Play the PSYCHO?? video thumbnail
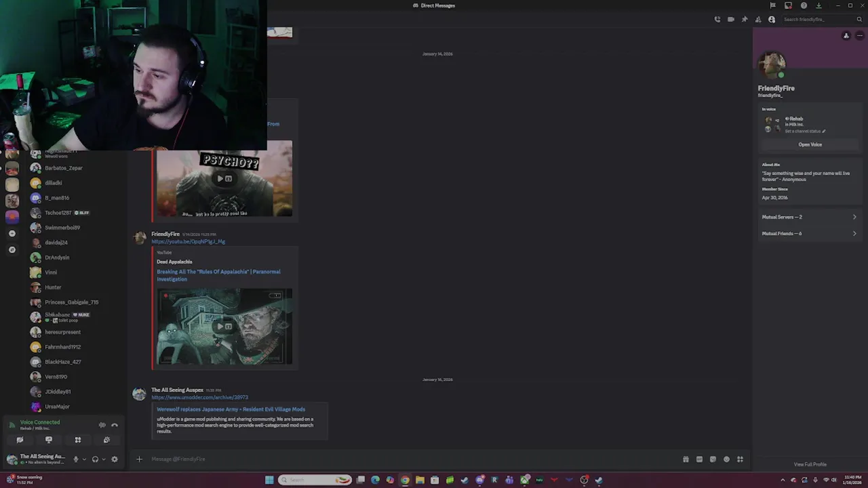This screenshot has height=488, width=868. point(224,179)
